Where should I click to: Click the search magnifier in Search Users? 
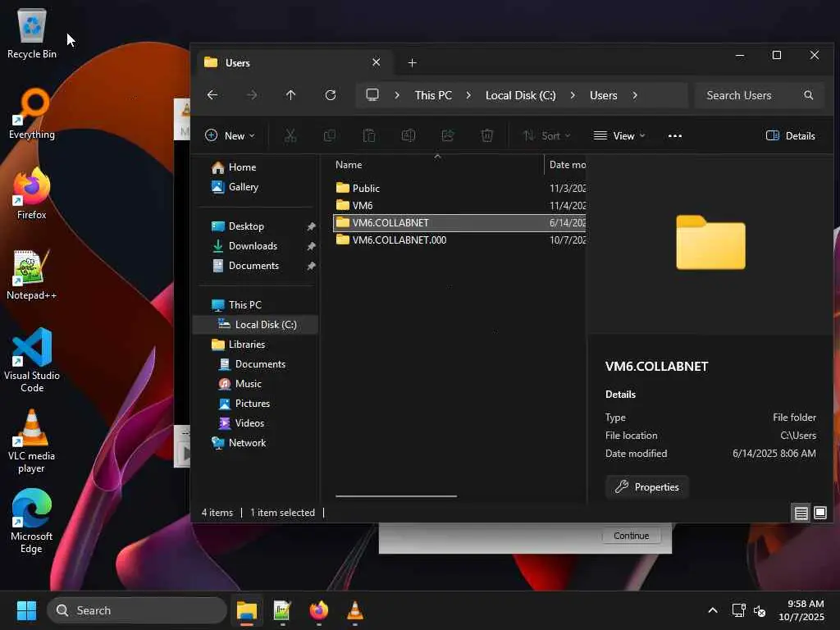click(x=808, y=95)
